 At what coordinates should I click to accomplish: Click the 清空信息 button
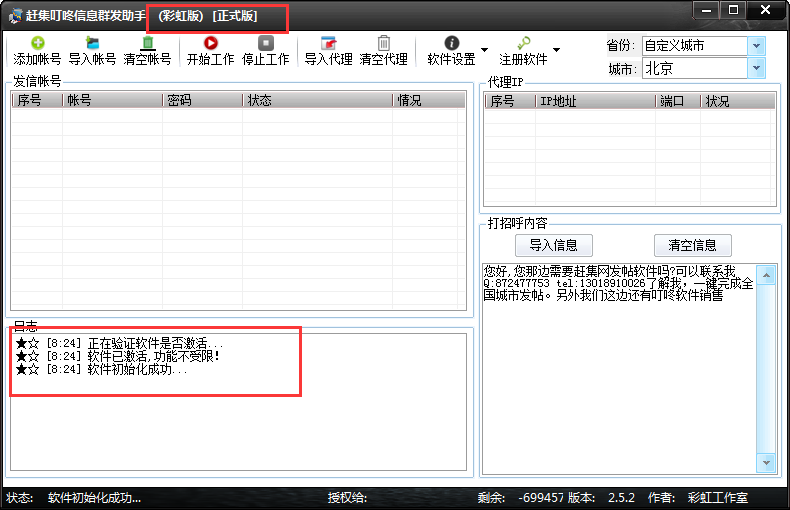coord(692,245)
